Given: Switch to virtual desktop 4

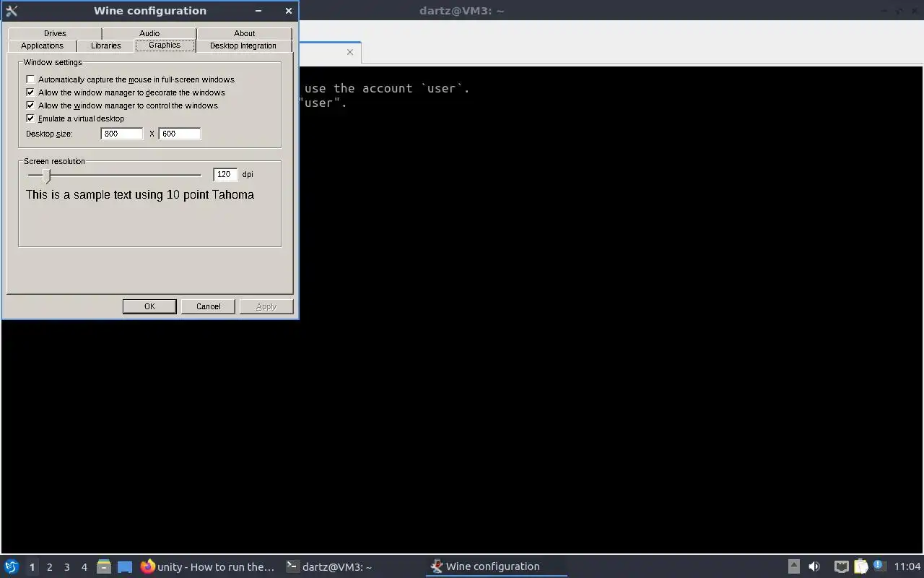Looking at the screenshot, I should 84,567.
